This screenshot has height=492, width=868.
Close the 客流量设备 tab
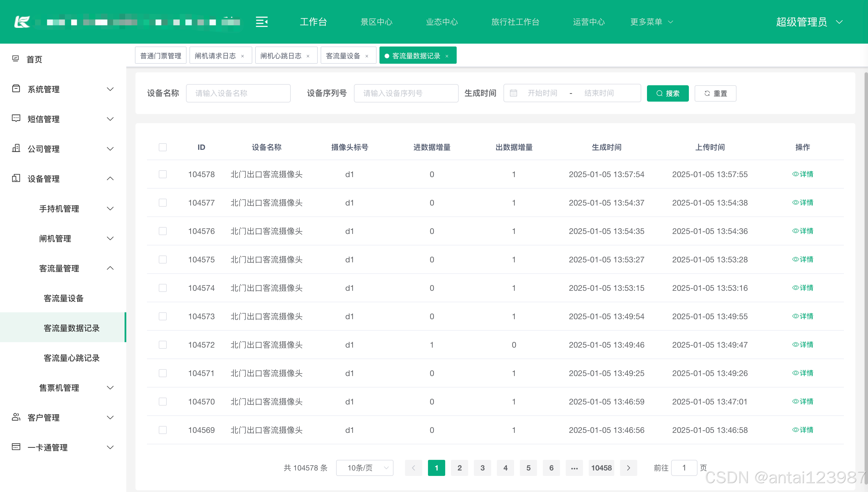[x=367, y=56]
